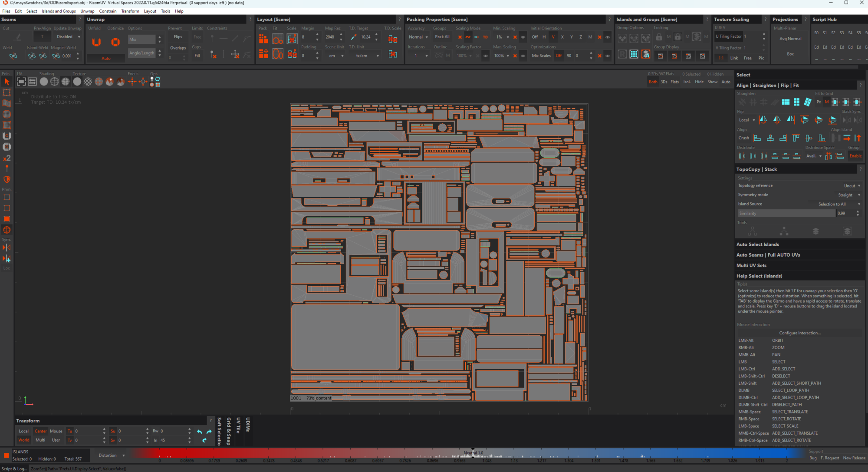Toggle Flips prevention in Unwrap panel
The image size is (868, 472).
coord(178,37)
